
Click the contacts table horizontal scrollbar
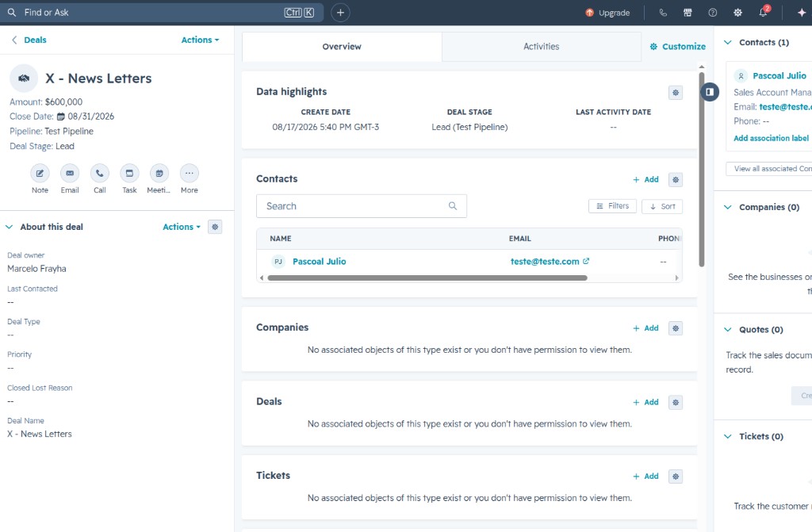(x=427, y=278)
